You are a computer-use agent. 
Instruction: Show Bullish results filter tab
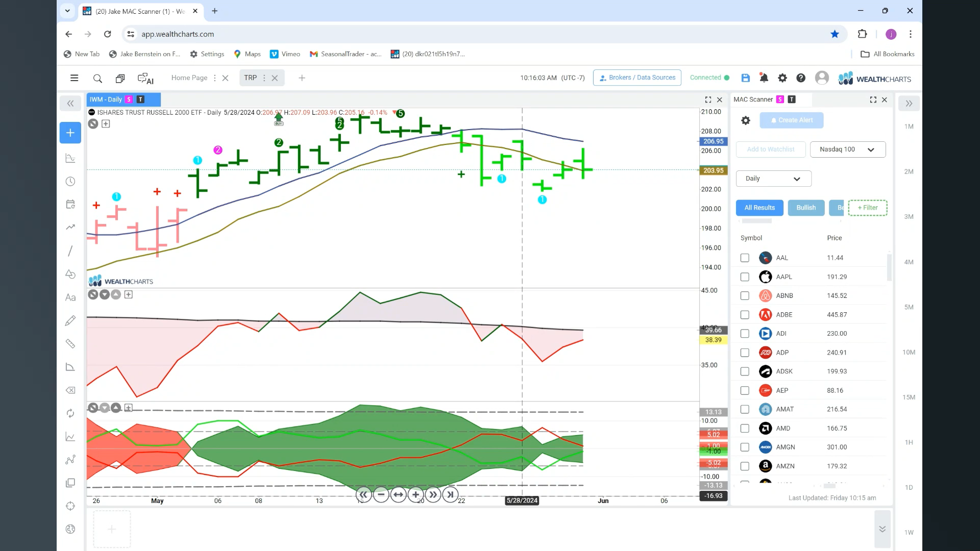[x=806, y=208]
